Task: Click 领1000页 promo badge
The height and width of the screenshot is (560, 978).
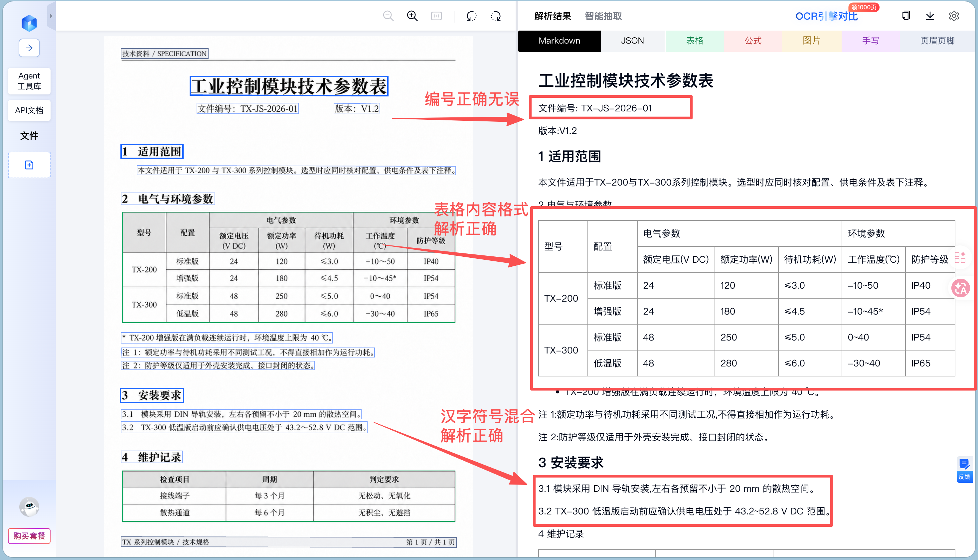Action: [x=863, y=7]
